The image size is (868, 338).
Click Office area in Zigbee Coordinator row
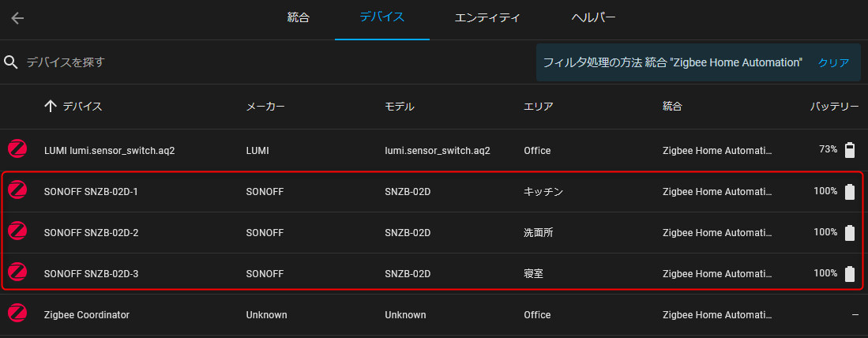[537, 315]
